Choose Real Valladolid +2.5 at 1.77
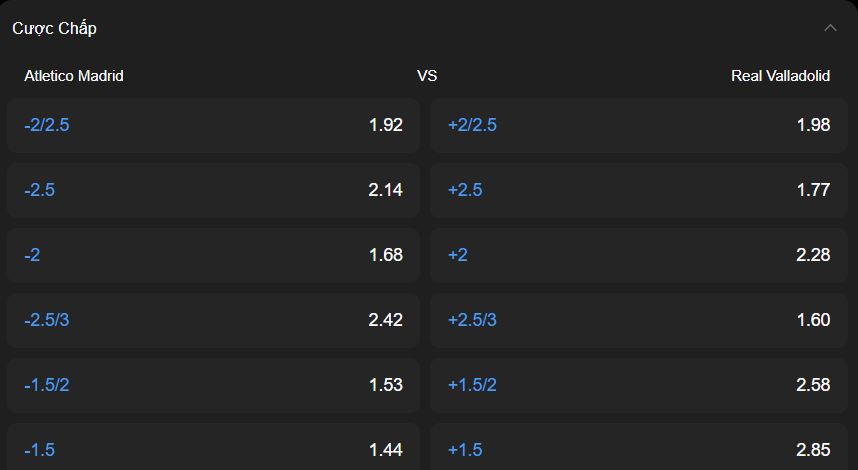858x470 pixels. click(x=639, y=190)
